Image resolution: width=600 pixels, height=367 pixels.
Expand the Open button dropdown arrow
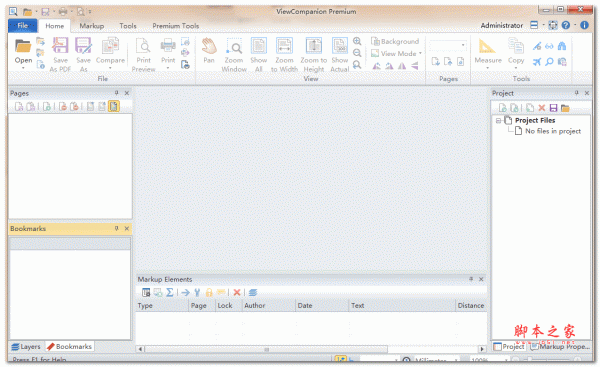(x=23, y=68)
